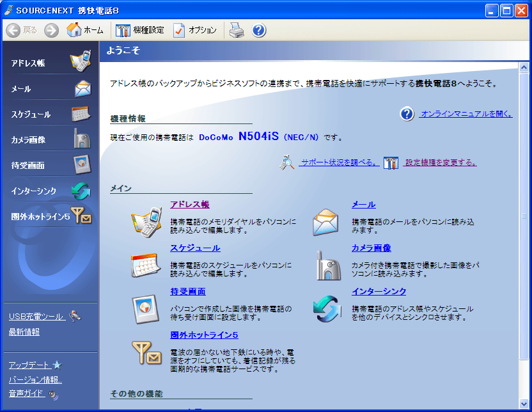Screen dimensions: 532x412
Task: Maximize the SOURCENEXT 携快電話8 window
Action: pos(506,11)
